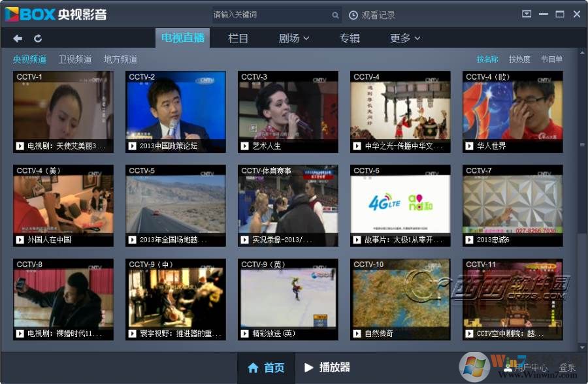Sort channels by 按热度 popularity
This screenshot has height=384, width=588.
519,59
